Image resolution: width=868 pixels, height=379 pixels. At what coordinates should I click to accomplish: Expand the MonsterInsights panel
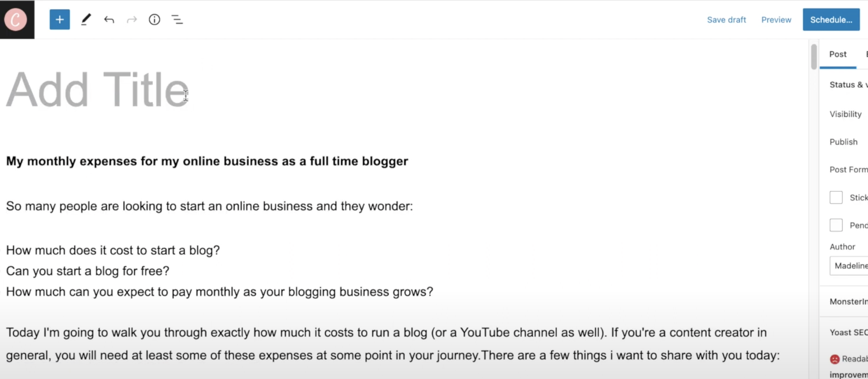pos(849,301)
